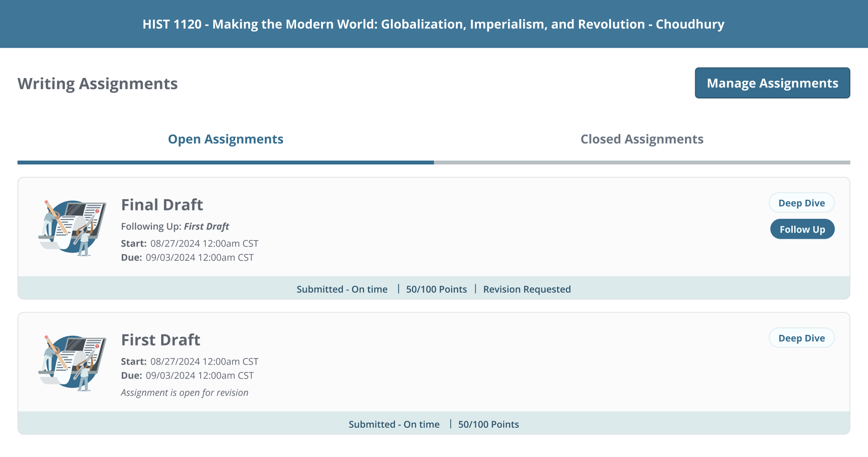868x457 pixels.
Task: Click the Writing Assignments heading
Action: (97, 83)
